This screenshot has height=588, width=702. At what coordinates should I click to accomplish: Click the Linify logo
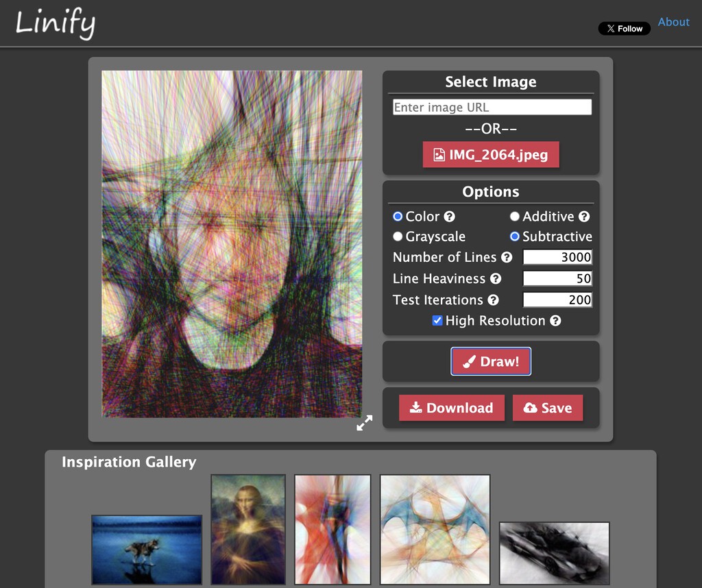pos(56,23)
